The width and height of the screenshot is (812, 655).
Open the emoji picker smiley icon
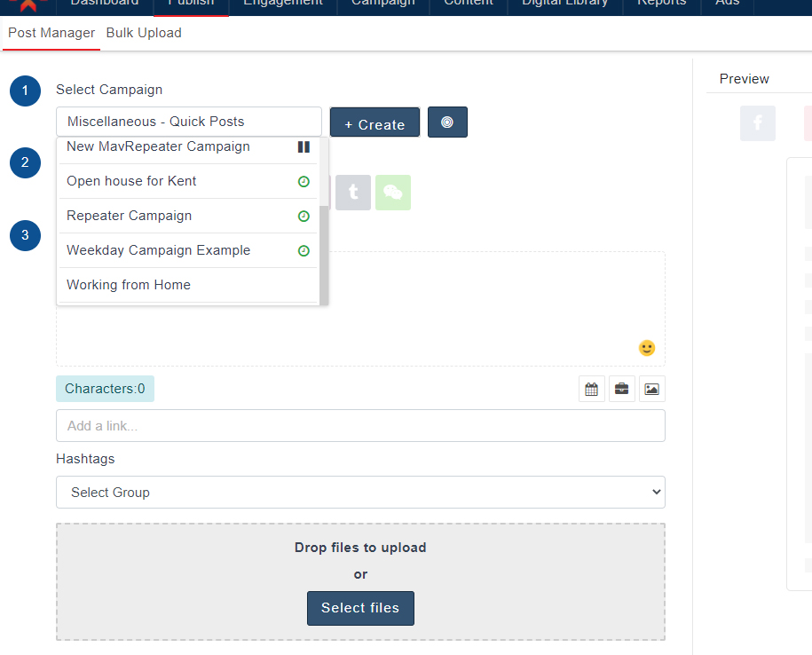[647, 348]
